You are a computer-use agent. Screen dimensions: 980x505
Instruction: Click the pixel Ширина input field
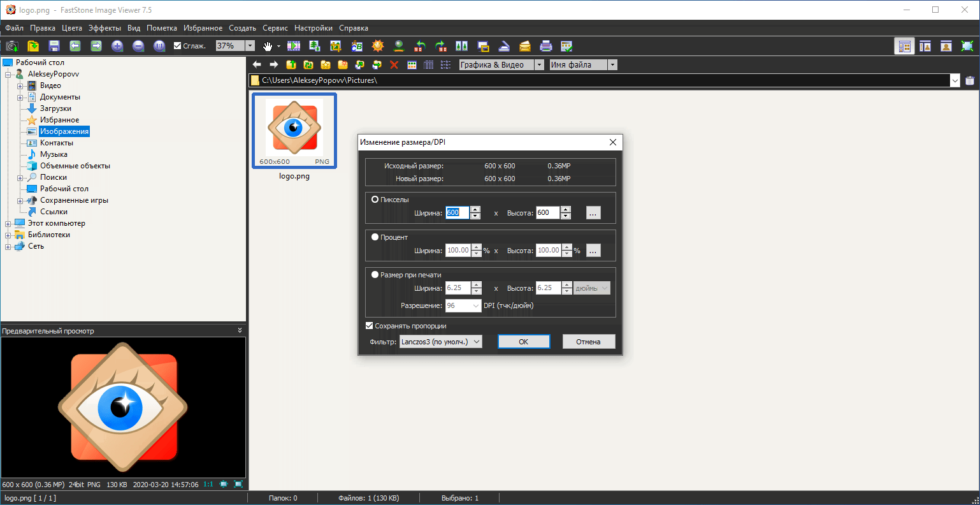pos(458,213)
